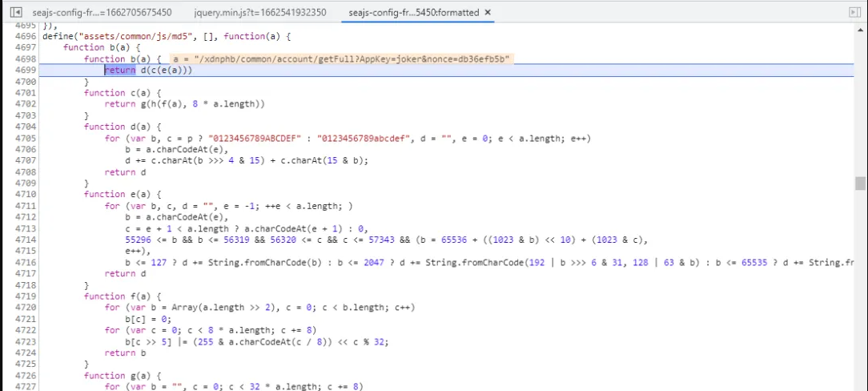The image size is (868, 391).
Task: Click 'b = a.charCodeAt(e),' on line 4706
Action: (x=177, y=150)
